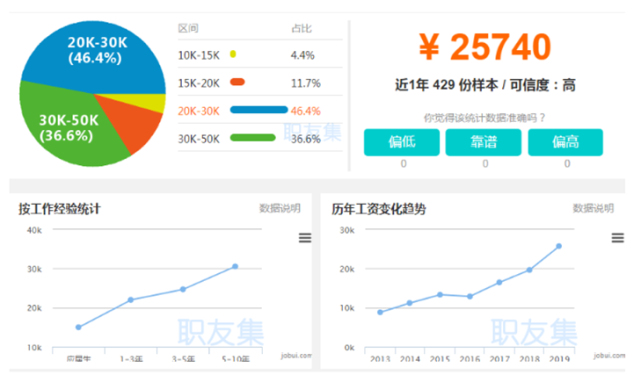
Task: Select the 1-3年 experience data point
Action: coord(130,300)
